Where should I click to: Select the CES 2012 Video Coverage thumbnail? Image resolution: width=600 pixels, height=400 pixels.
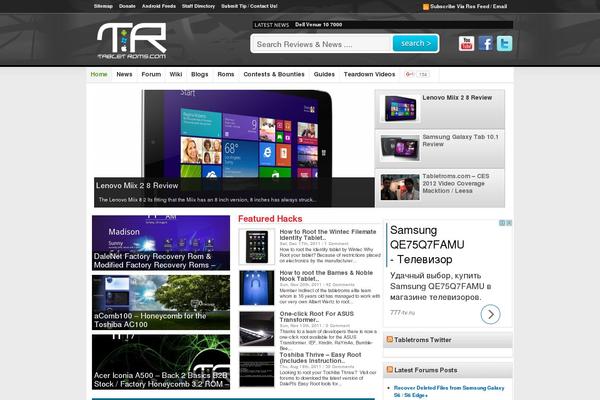tap(400, 187)
